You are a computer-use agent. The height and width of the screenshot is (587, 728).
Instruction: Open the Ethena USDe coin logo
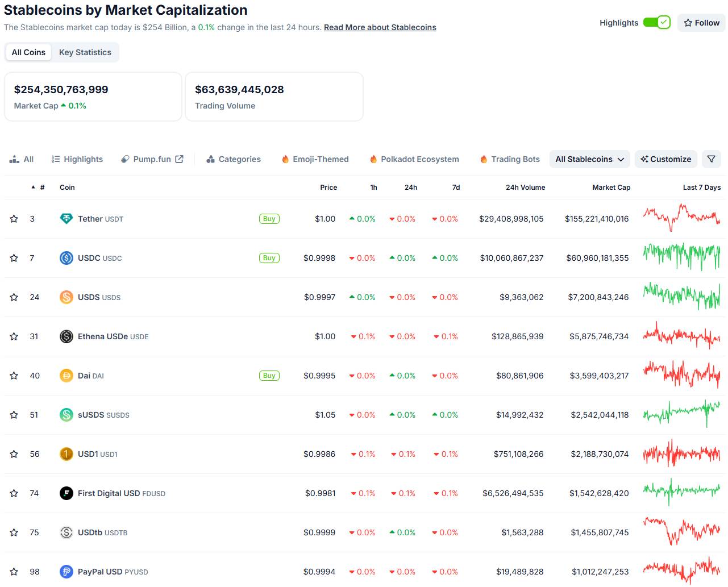(66, 336)
